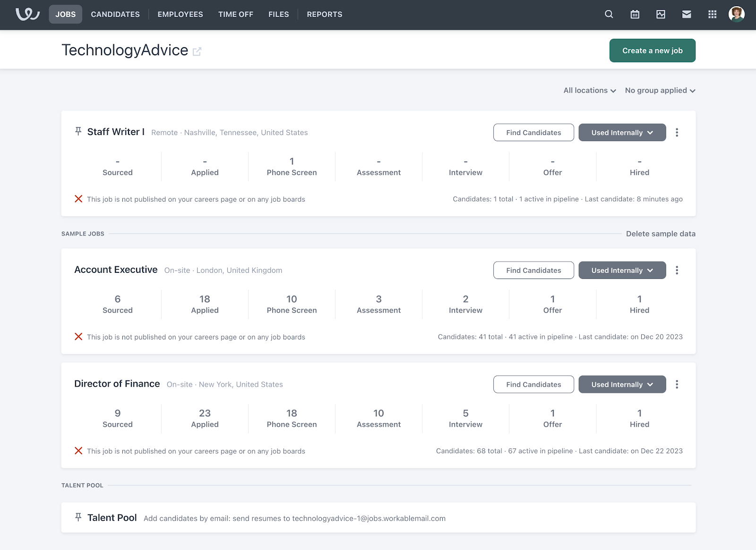View 10 Phone Screen candidates for Account Executive
This screenshot has width=756, height=550.
(292, 305)
